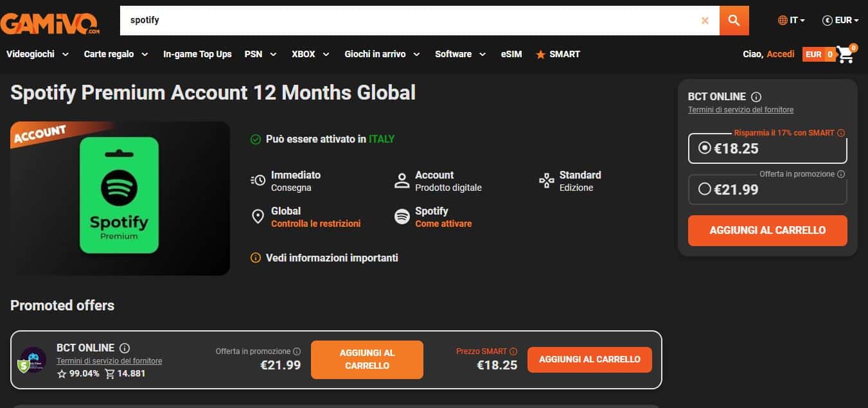Click the SMART star icon in navigation
This screenshot has height=408, width=868.
pyautogui.click(x=541, y=55)
